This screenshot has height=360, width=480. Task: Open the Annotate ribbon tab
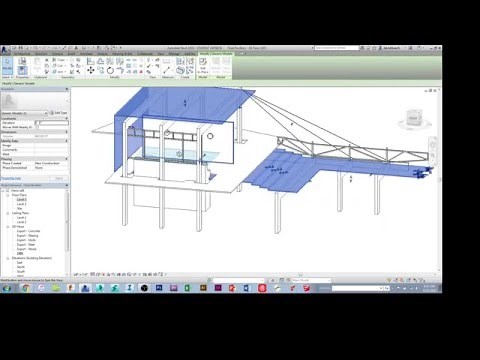[x=86, y=54]
